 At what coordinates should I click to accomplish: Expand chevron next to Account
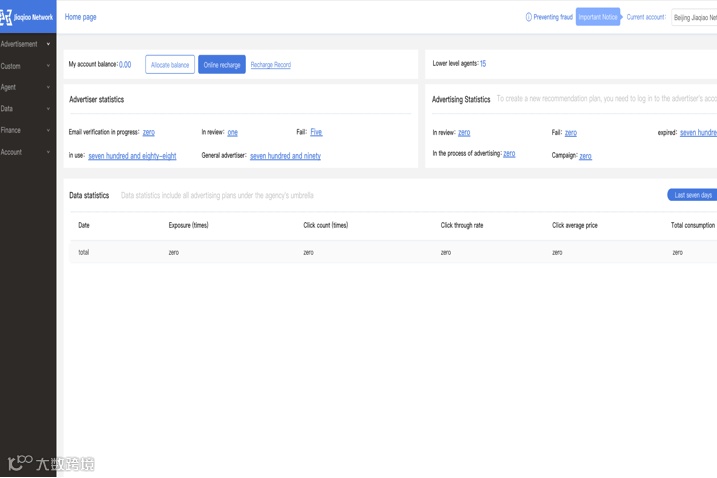pyautogui.click(x=48, y=152)
